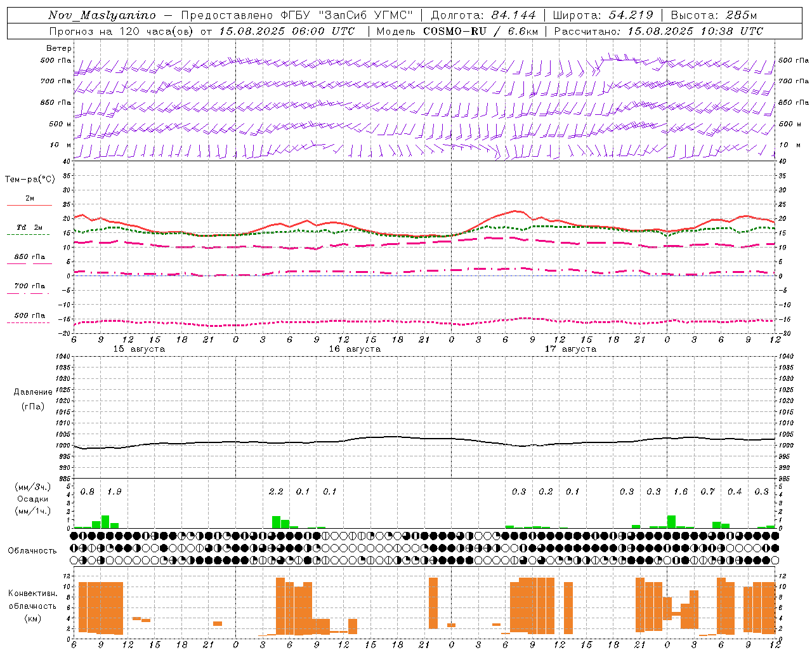Screen dimensions: 812x650
Task: Select the text "Долгота: 84.144"
Action: [x=483, y=15]
